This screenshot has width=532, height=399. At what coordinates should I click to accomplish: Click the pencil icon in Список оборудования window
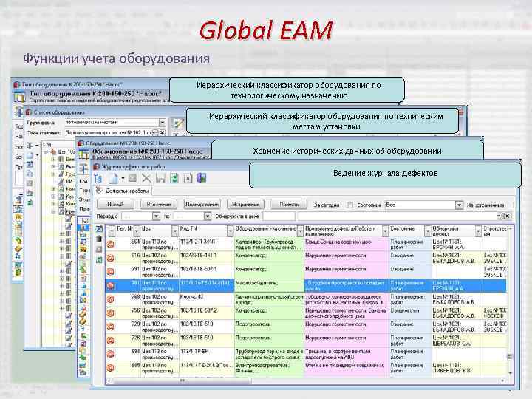click(x=179, y=123)
